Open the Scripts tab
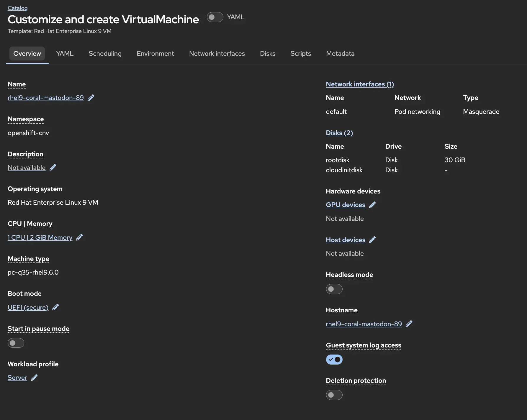 click(301, 53)
